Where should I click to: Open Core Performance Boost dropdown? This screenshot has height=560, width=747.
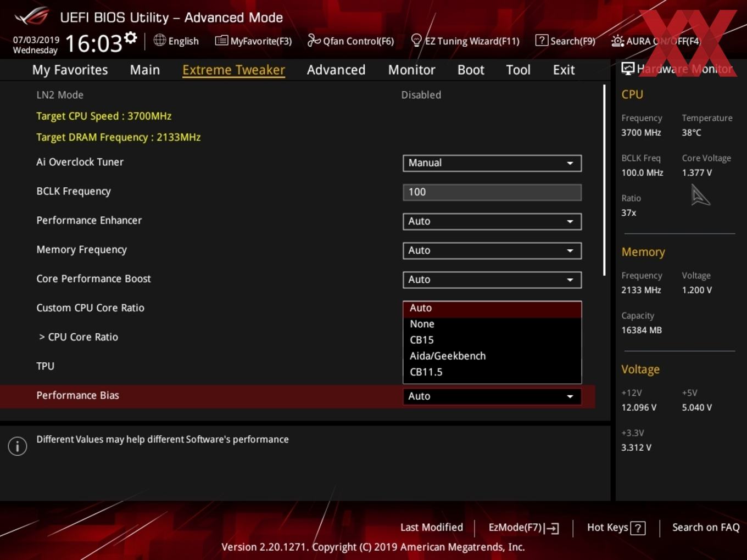492,279
